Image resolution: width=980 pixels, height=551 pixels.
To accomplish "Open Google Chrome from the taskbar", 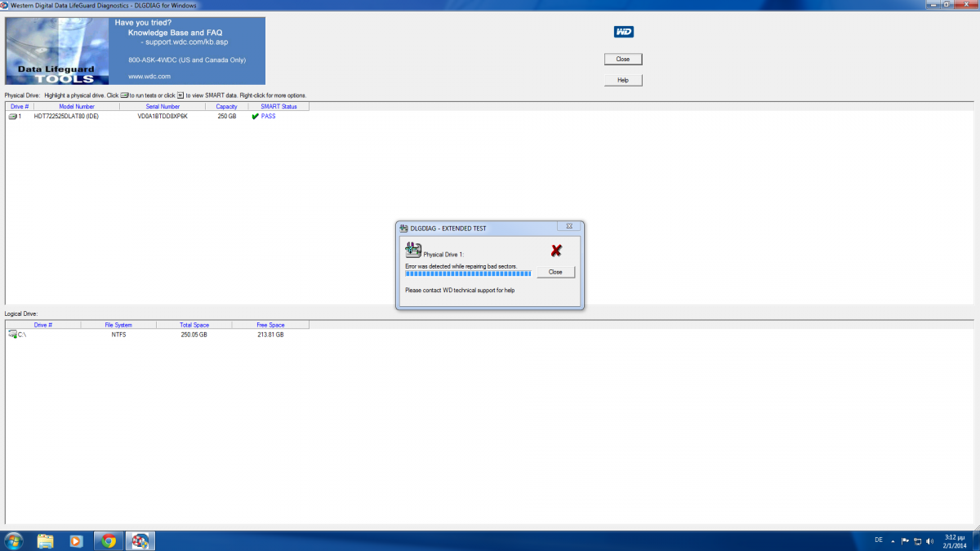I will point(109,540).
